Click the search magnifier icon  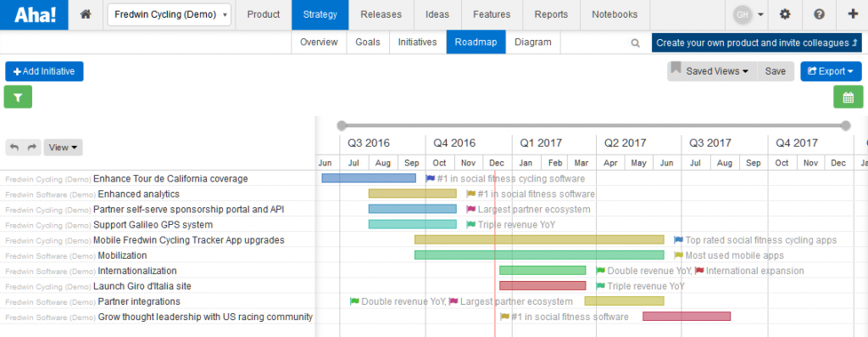[x=636, y=42]
